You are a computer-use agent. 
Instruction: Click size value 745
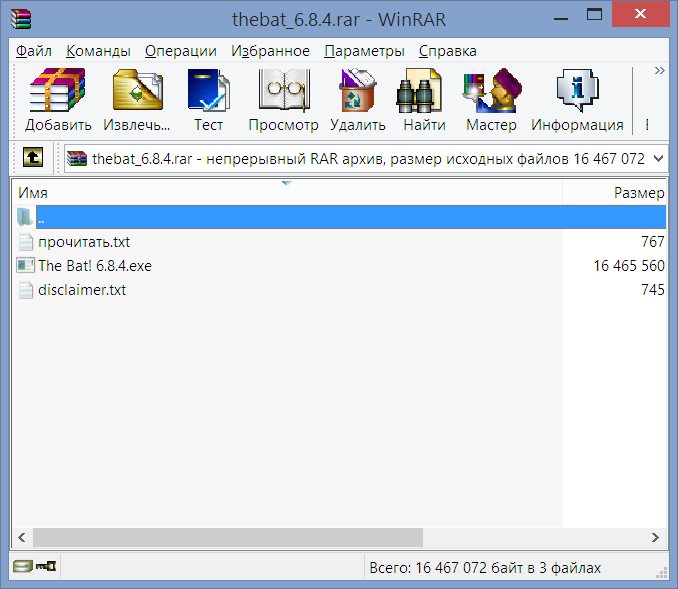pyautogui.click(x=653, y=289)
